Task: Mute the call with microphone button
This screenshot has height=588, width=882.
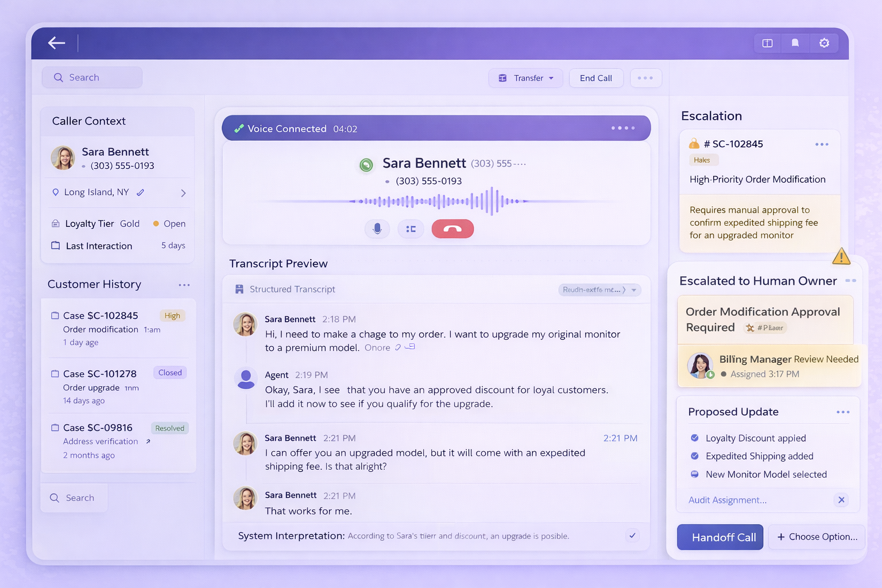Action: 377,229
